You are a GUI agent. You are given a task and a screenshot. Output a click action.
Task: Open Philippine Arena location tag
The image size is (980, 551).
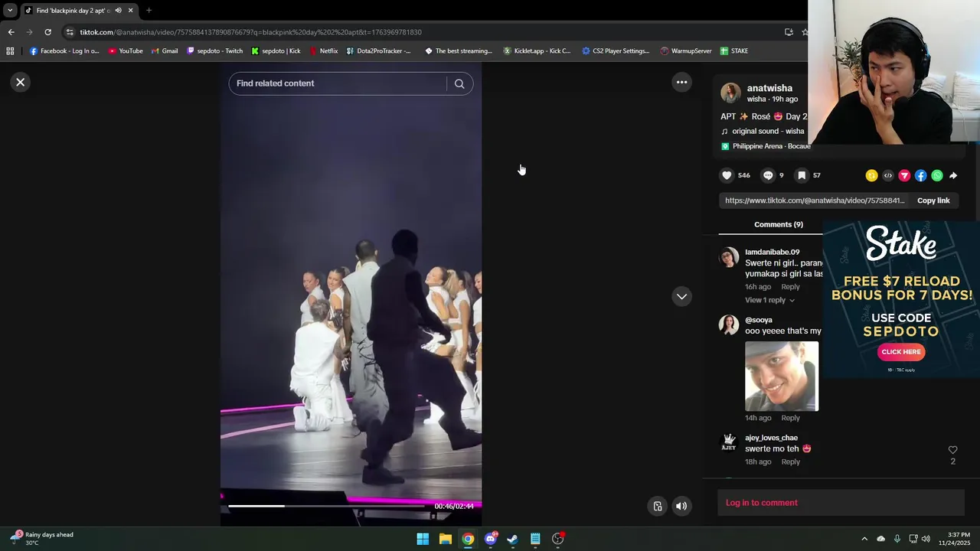point(771,146)
